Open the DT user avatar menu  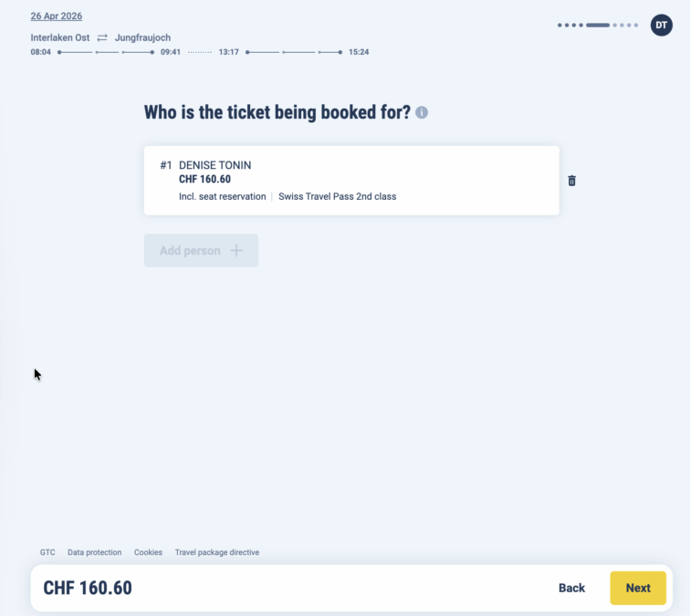pos(661,26)
